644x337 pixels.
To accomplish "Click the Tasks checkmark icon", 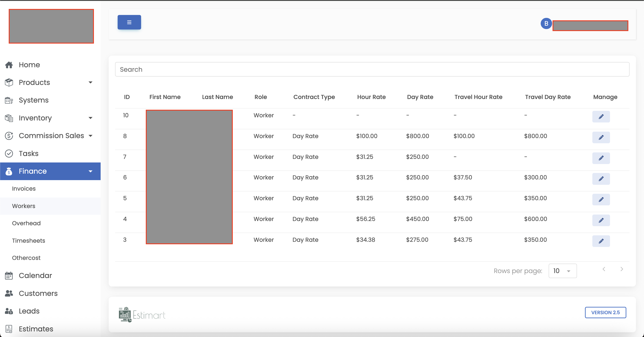I will 9,153.
